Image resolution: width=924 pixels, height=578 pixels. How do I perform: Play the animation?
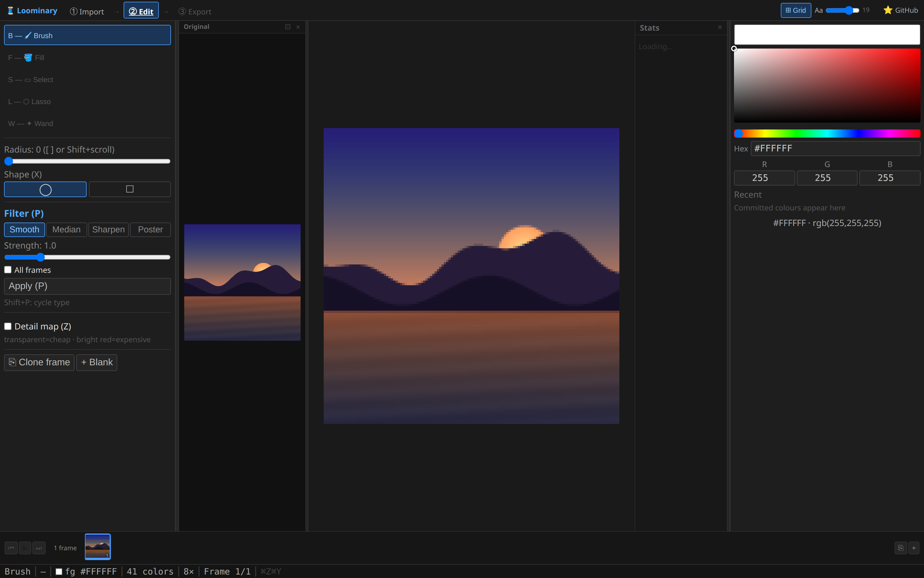[x=25, y=548]
